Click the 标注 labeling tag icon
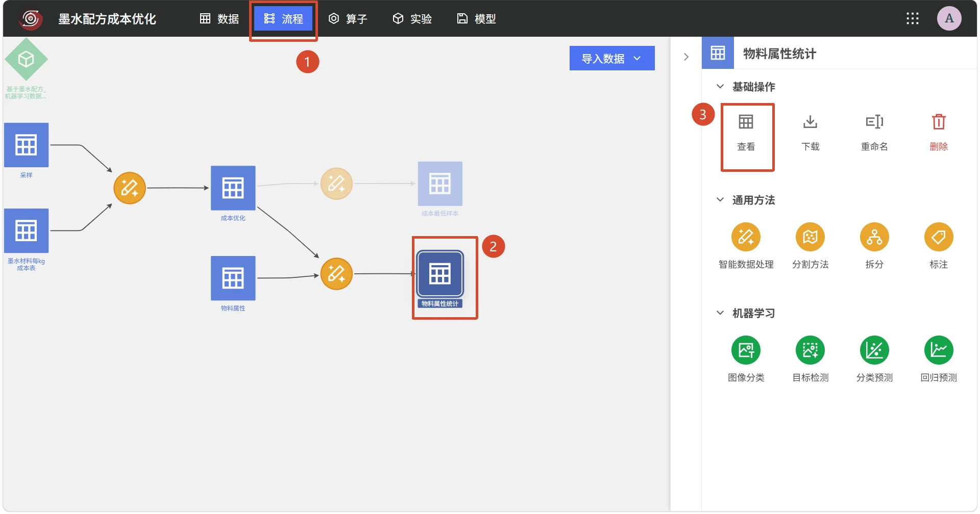Screen dimensions: 980x514 point(939,237)
